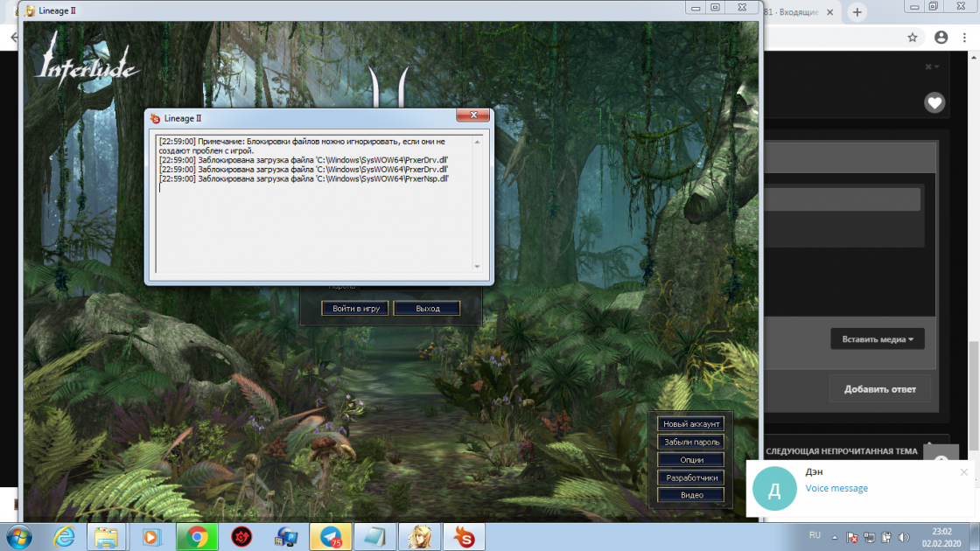Click the RU language indicator
The height and width of the screenshot is (551, 980).
pyautogui.click(x=815, y=535)
